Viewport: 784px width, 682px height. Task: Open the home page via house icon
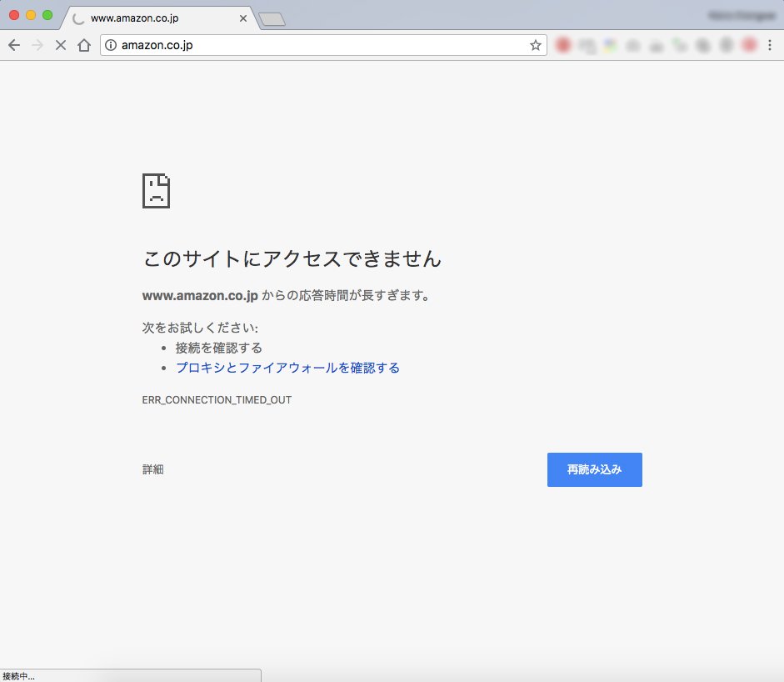pos(84,45)
